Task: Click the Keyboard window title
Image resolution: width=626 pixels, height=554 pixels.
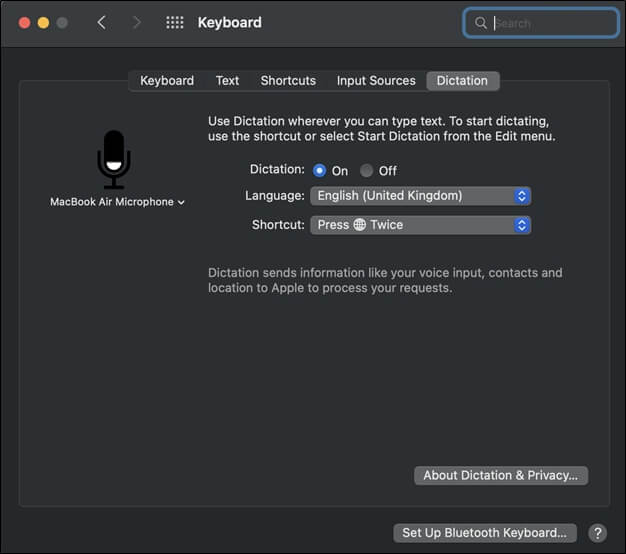Action: click(x=230, y=23)
